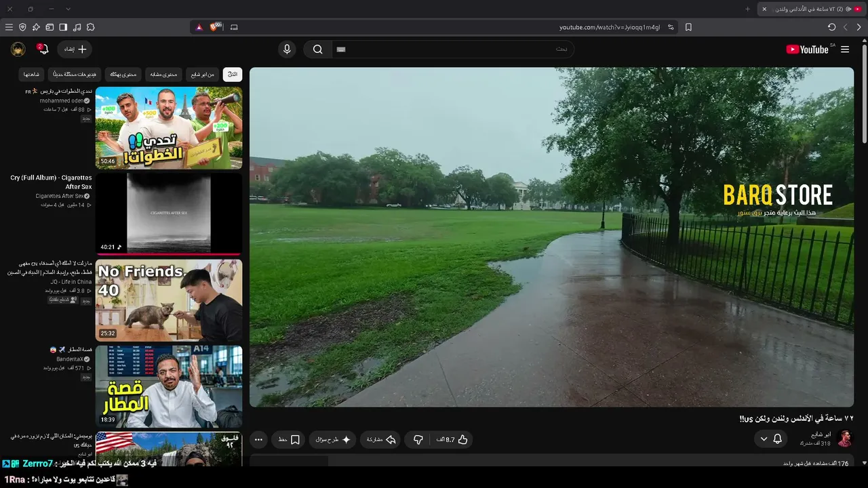Open the 'No Friends. 40' video thumbnail
The image size is (868, 488).
point(169,300)
